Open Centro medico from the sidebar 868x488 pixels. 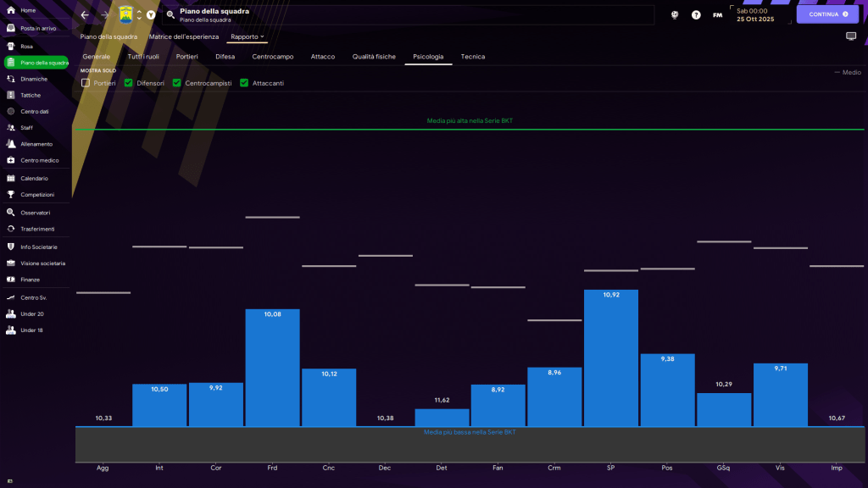[39, 160]
